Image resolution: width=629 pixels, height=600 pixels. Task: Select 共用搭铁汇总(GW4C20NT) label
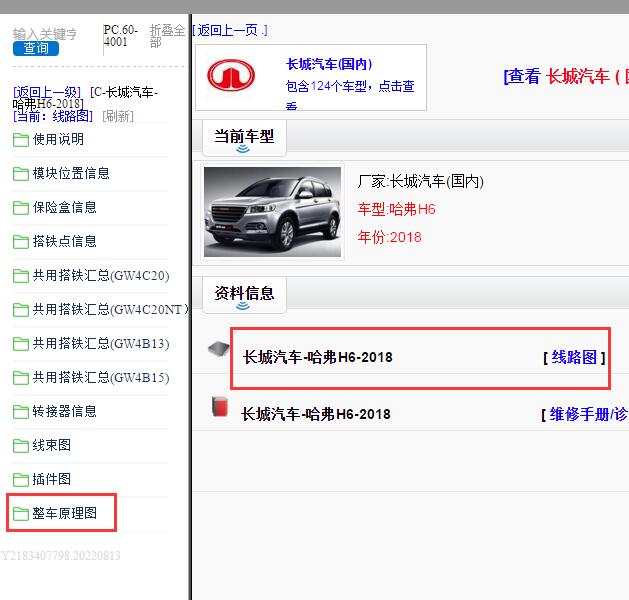[110, 310]
